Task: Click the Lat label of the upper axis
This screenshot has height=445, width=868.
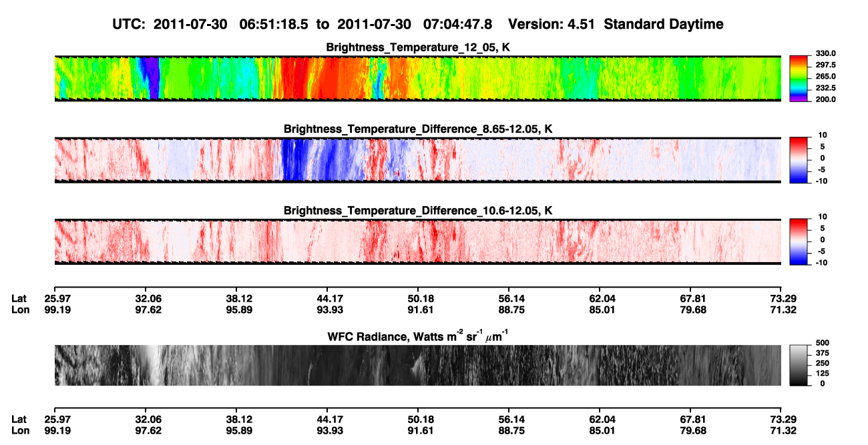Action: [19, 299]
